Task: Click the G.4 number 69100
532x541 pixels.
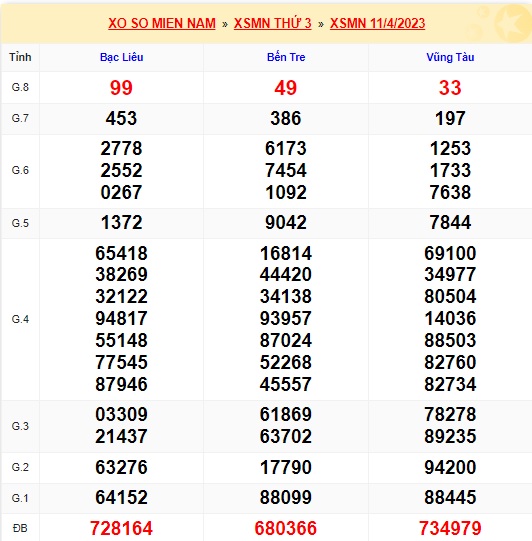Action: (450, 253)
